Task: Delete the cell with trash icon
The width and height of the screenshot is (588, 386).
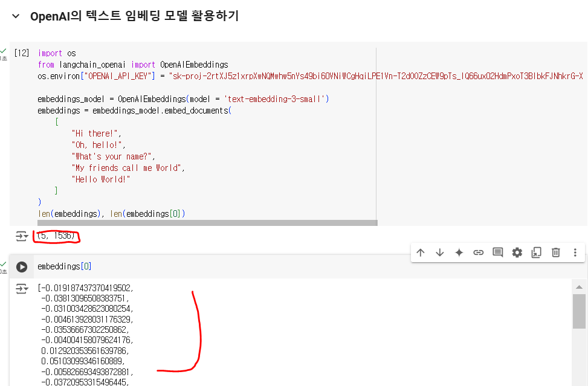Action: [x=556, y=253]
